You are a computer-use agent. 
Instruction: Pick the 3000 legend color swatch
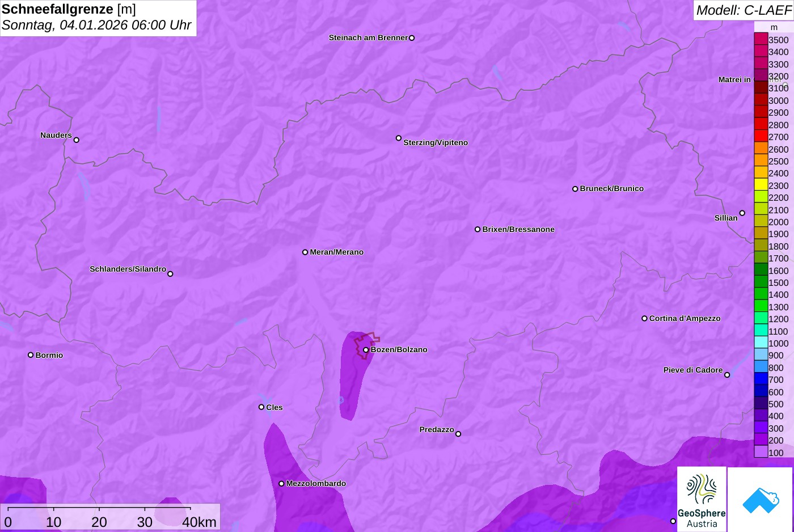[x=761, y=100]
